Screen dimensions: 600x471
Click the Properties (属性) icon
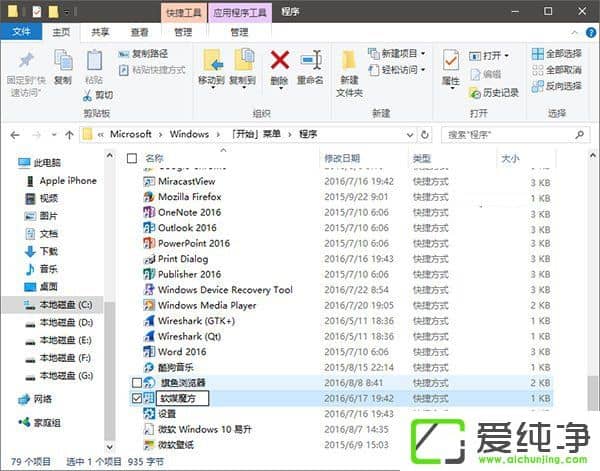coord(450,60)
